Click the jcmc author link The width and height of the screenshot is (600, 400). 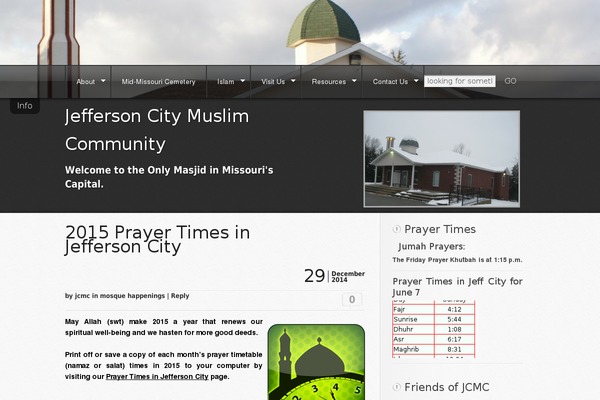(82, 296)
